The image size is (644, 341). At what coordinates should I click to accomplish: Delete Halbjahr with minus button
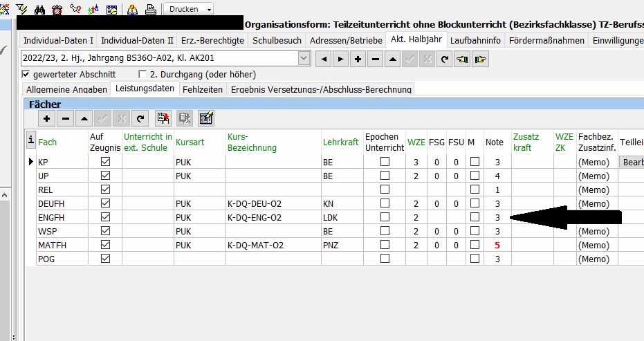pyautogui.click(x=376, y=59)
